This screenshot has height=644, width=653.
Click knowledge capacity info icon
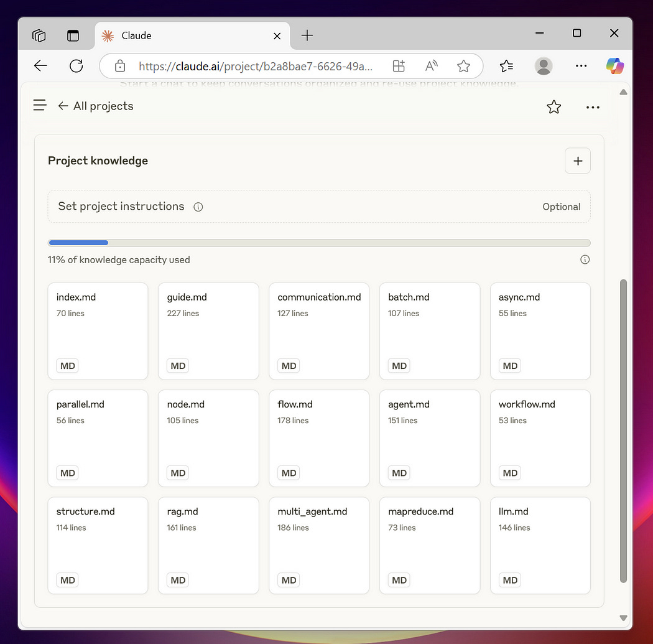click(x=585, y=259)
